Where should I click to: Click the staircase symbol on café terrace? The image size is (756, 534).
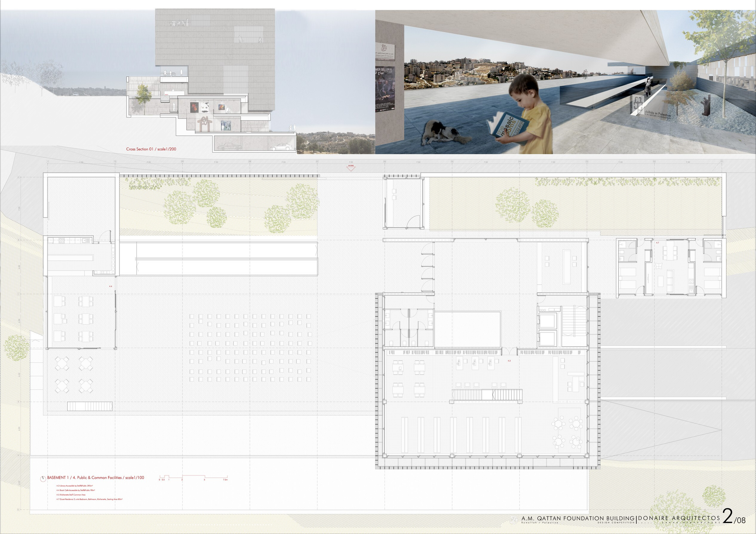coord(90,406)
